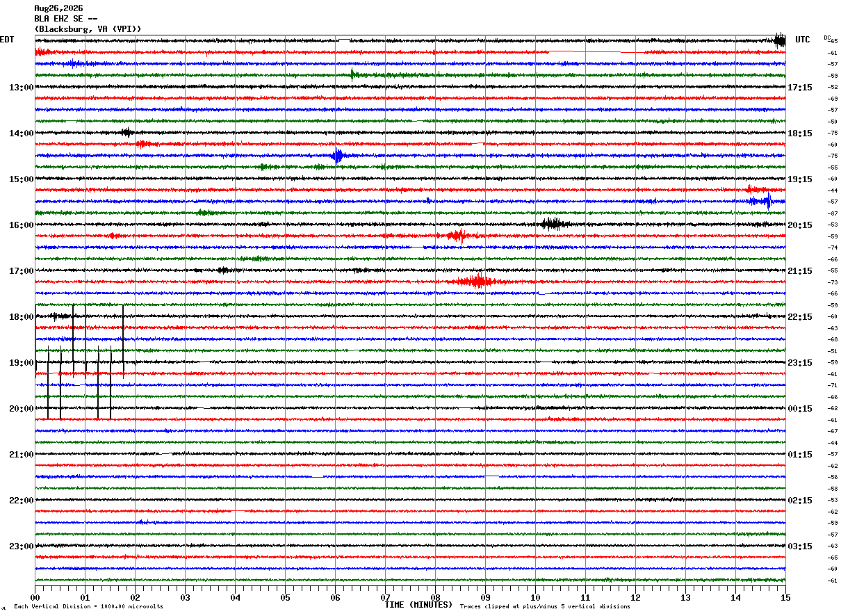Click the UTC timezone label
Viewport: 841px width, 616px height.
(803, 40)
